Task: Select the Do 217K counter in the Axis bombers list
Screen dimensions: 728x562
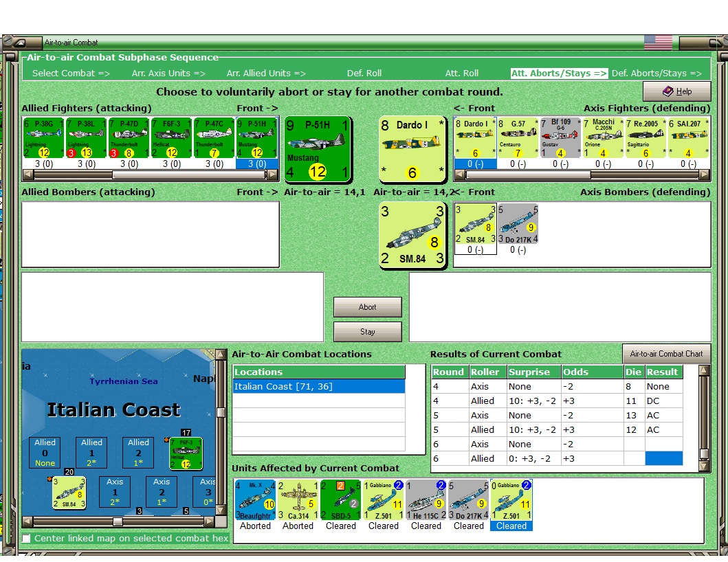Action: 518,224
